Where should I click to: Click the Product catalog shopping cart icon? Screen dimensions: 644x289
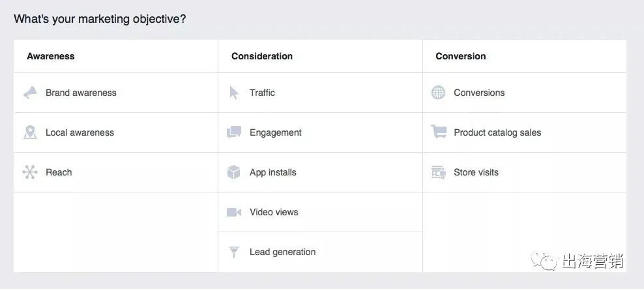438,132
